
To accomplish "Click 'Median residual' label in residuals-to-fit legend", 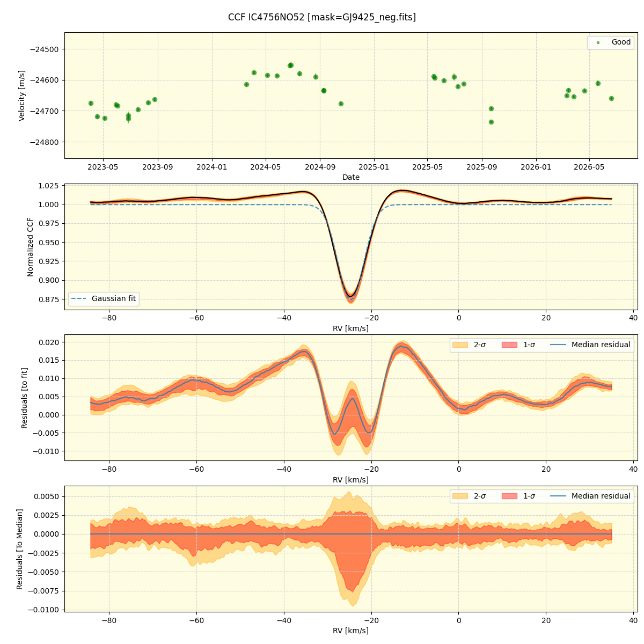I will [601, 345].
